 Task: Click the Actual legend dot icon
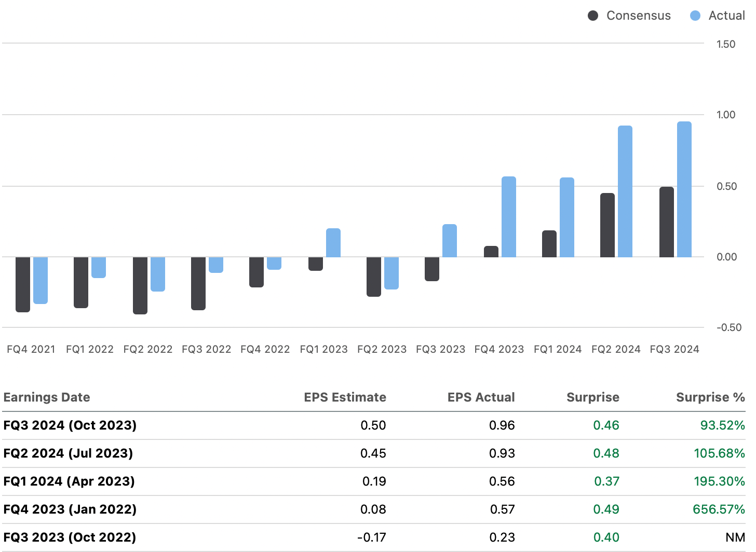[695, 16]
